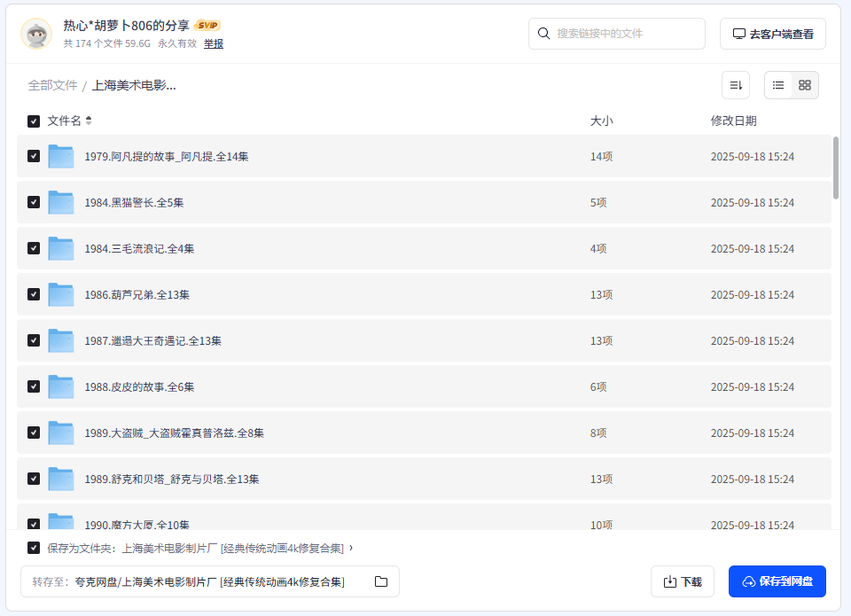Click the sort order icon
The width and height of the screenshot is (851, 616).
(735, 85)
